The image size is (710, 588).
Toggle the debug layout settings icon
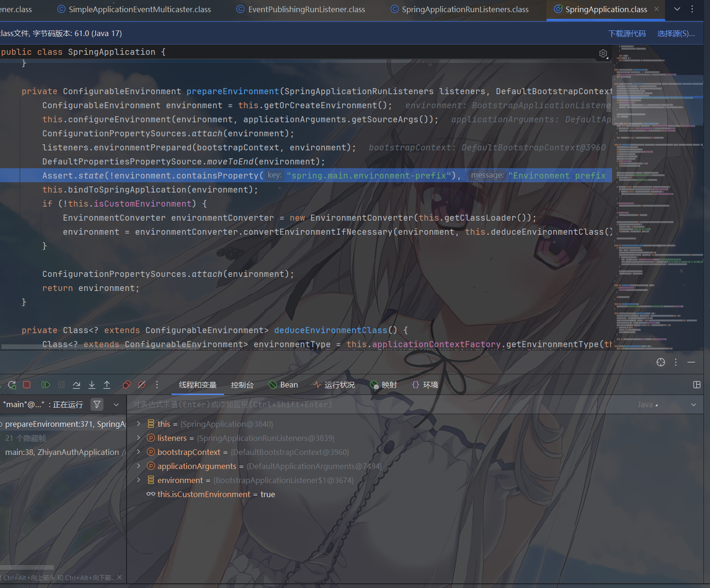click(x=697, y=385)
